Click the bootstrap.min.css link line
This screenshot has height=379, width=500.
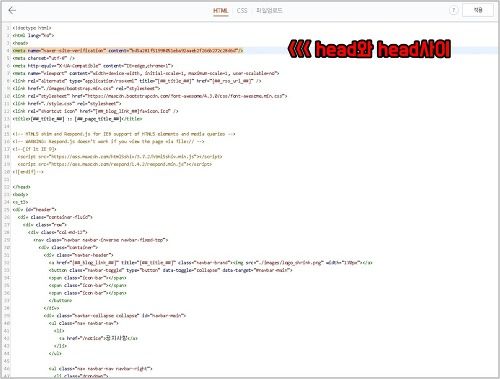click(x=86, y=89)
